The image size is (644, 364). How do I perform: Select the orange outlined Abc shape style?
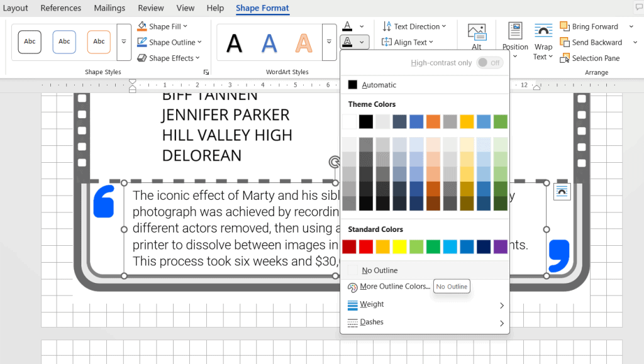point(99,42)
